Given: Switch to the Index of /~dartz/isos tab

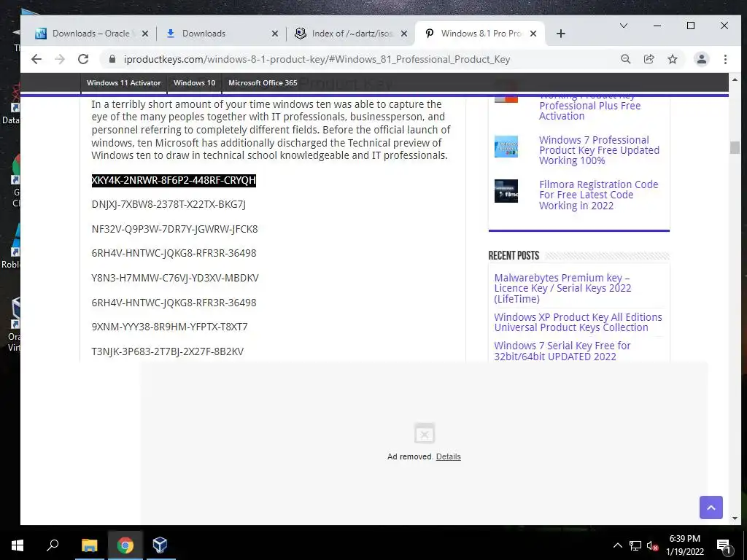Looking at the screenshot, I should click(x=352, y=34).
